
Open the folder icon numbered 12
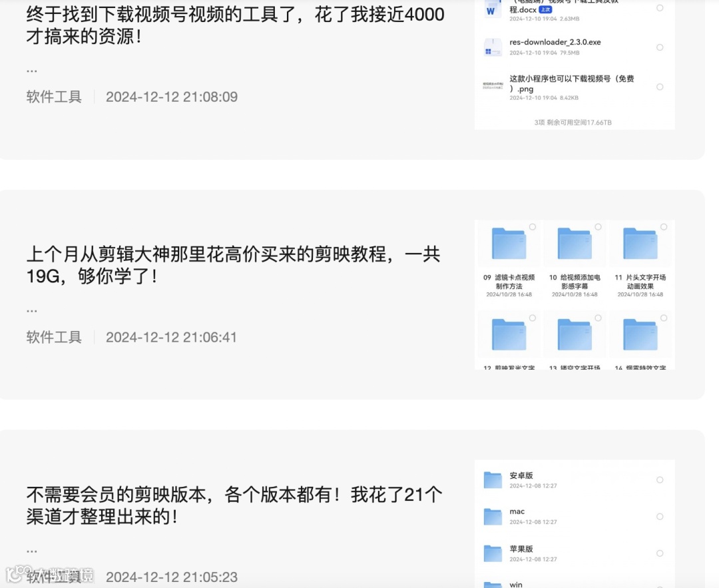(509, 334)
